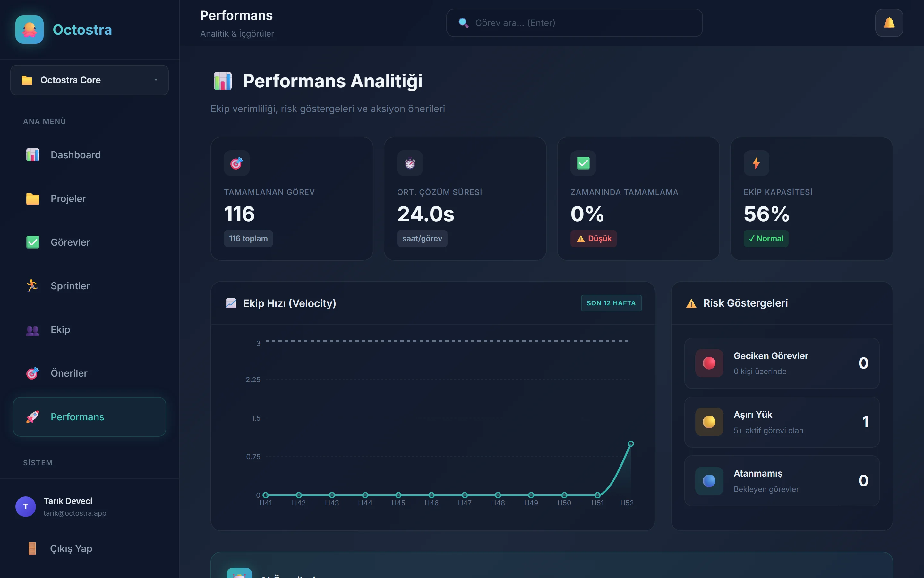Click the 56% team capacity value
Viewport: 924px width, 578px height.
[766, 214]
